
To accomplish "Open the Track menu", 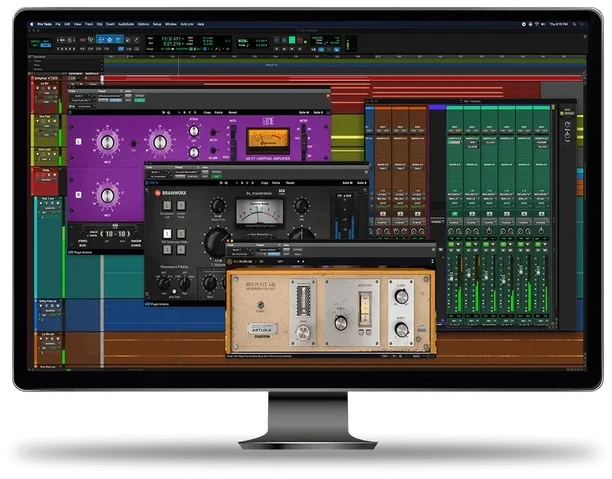I will (89, 24).
